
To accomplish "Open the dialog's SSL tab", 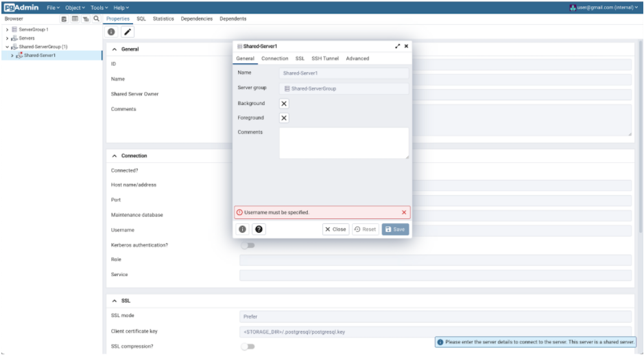I will [x=300, y=58].
